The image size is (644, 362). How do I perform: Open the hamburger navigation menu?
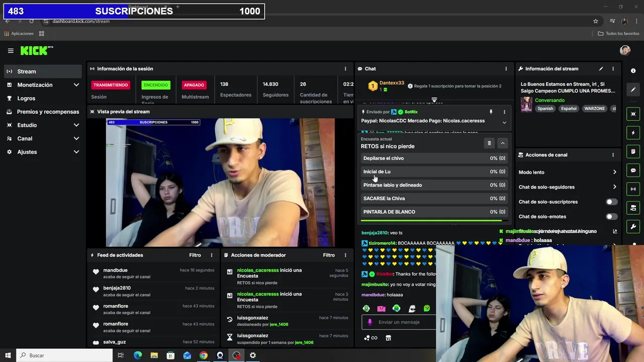(11, 51)
